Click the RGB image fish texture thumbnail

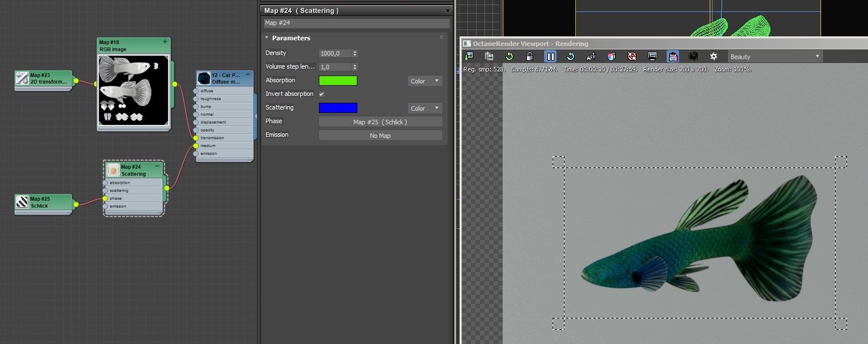(133, 90)
